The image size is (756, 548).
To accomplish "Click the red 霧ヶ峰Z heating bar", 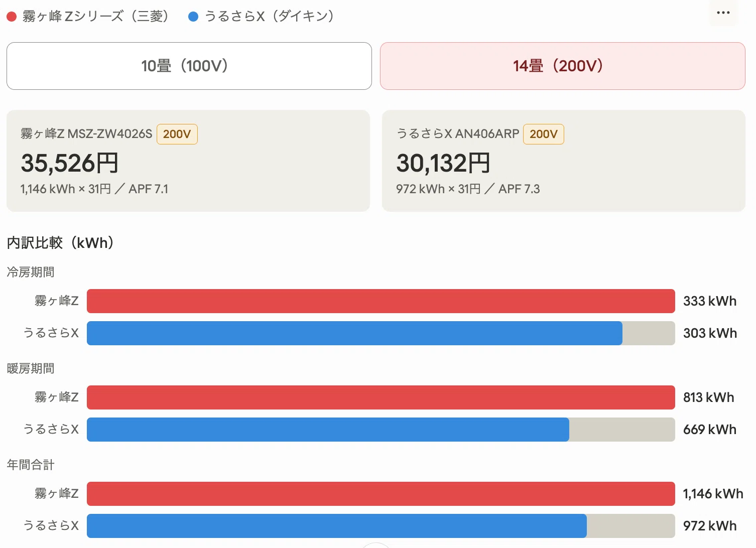I will point(381,397).
